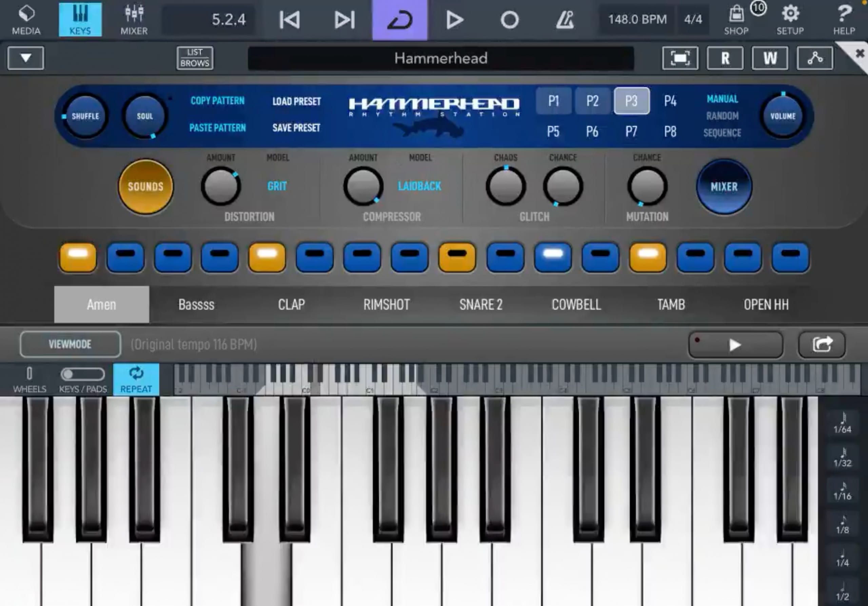Click LOAD PRESET
Image resolution: width=868 pixels, height=606 pixels.
(x=296, y=101)
